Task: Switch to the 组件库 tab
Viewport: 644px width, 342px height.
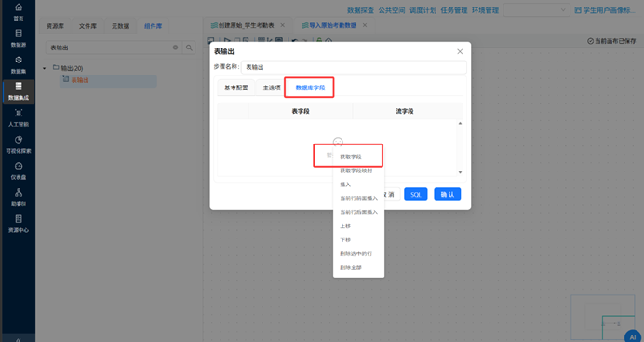Action: tap(154, 26)
